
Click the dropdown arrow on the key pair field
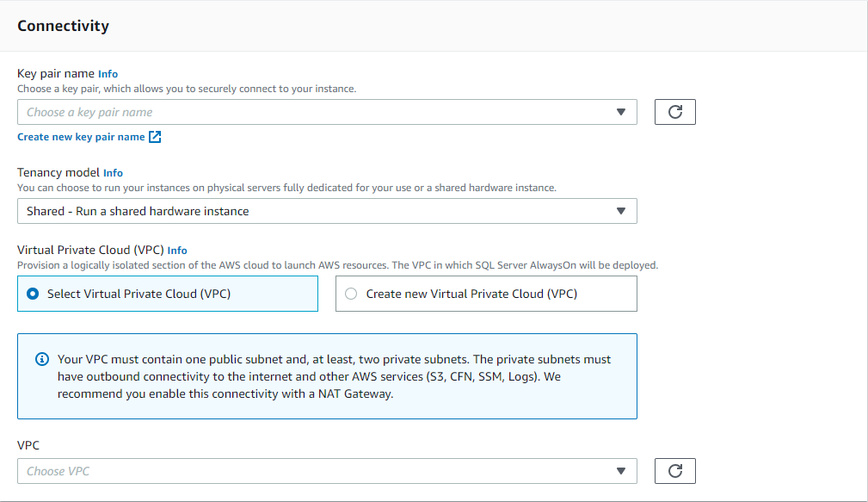621,111
